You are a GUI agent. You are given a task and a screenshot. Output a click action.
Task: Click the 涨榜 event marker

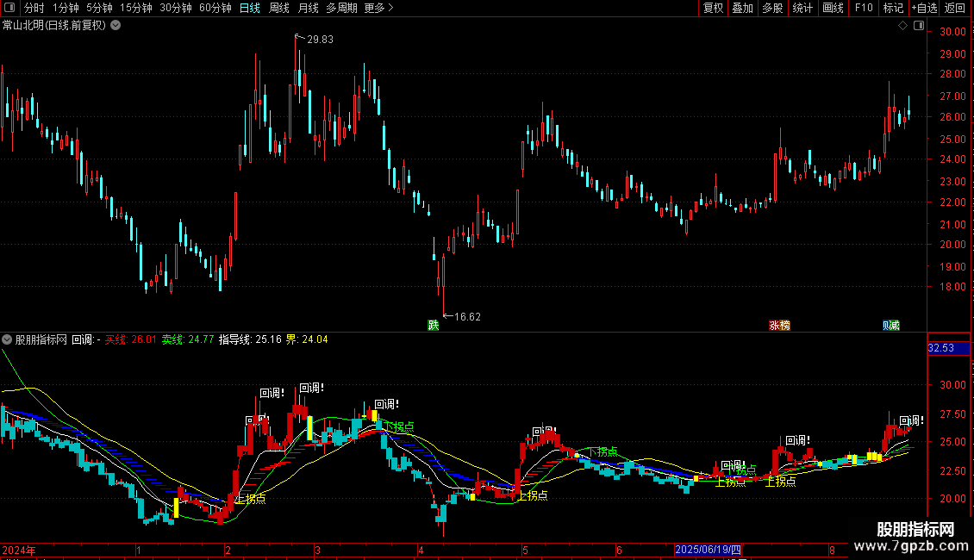779,326
